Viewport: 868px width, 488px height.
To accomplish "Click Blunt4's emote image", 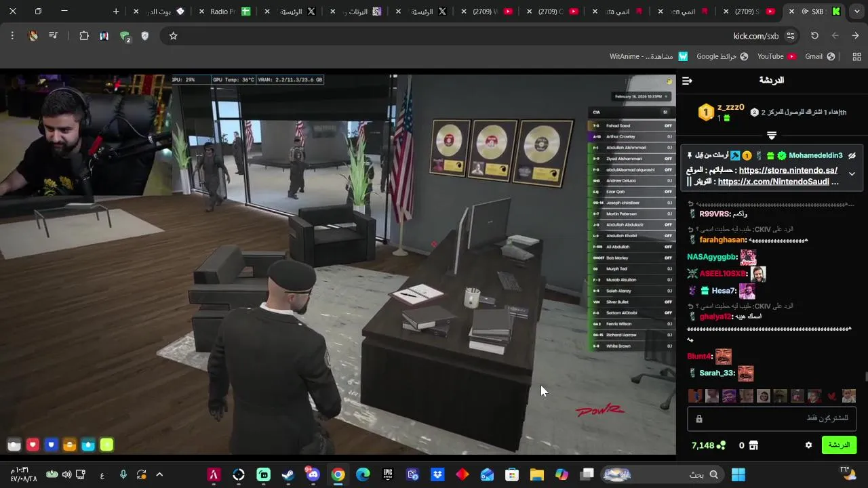I will point(724,356).
